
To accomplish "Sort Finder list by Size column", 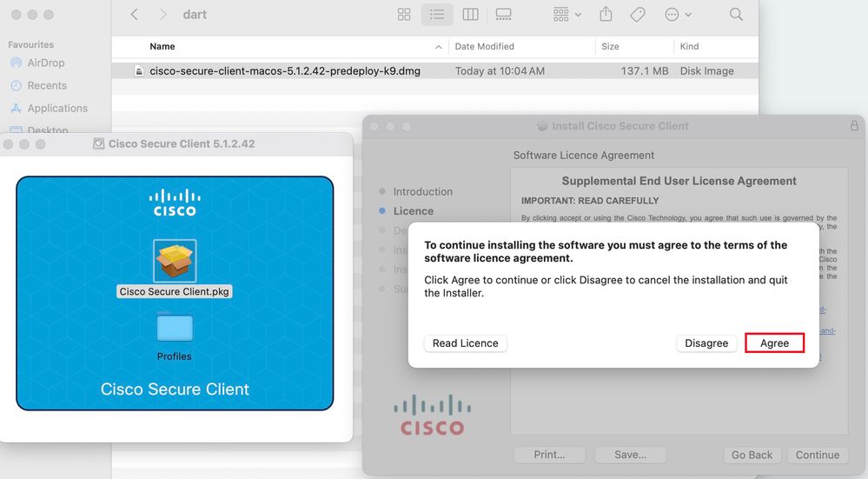I will pos(610,47).
